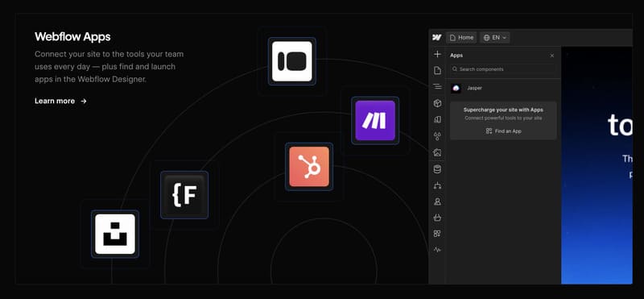Click the magnifier icon in search field

click(455, 69)
